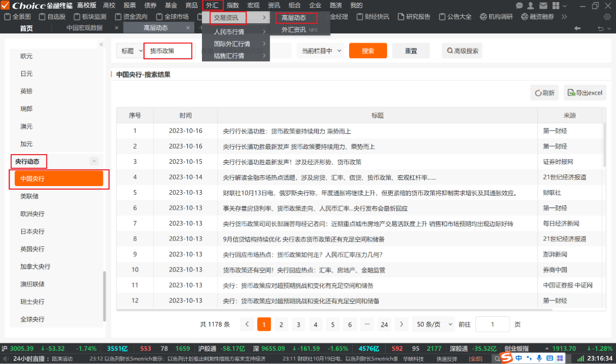Image resolution: width=616 pixels, height=364 pixels.
Task: Click the Sogou input method S icon
Action: tap(507, 358)
